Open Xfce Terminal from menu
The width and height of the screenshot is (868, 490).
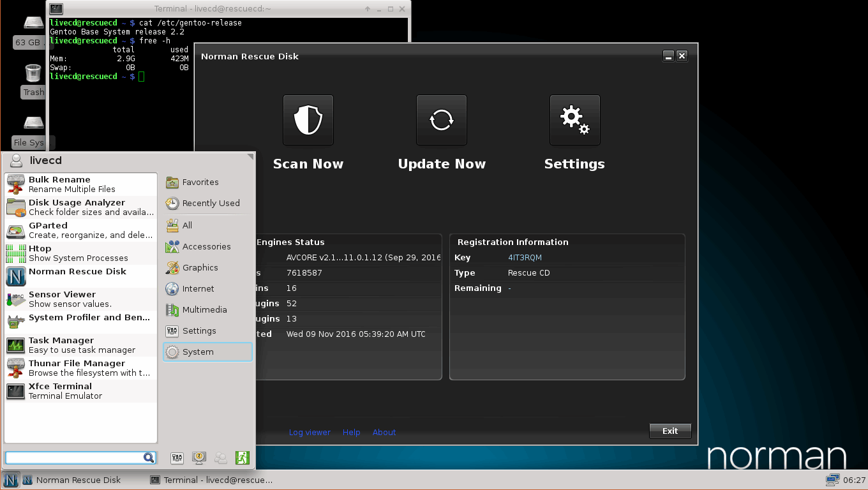pos(80,391)
